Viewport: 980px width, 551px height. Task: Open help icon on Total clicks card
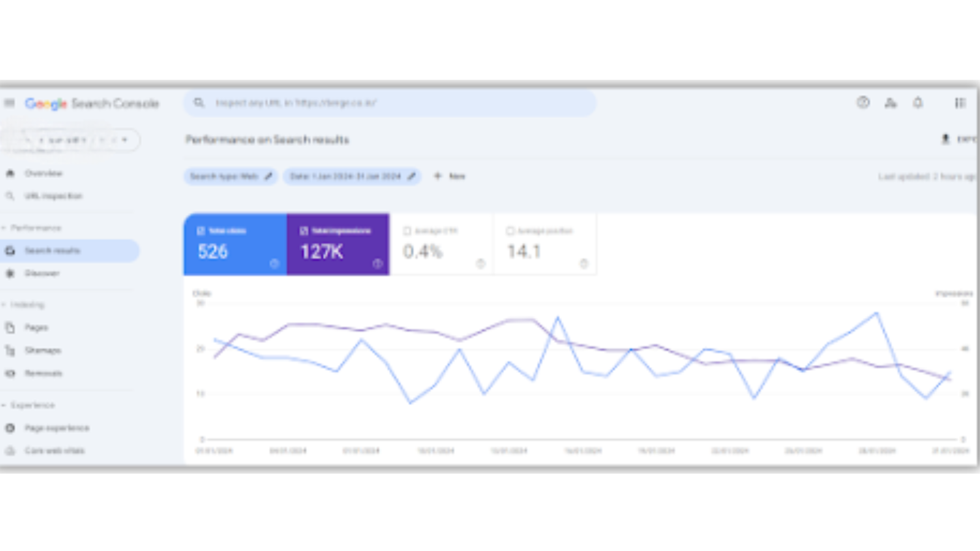274,263
